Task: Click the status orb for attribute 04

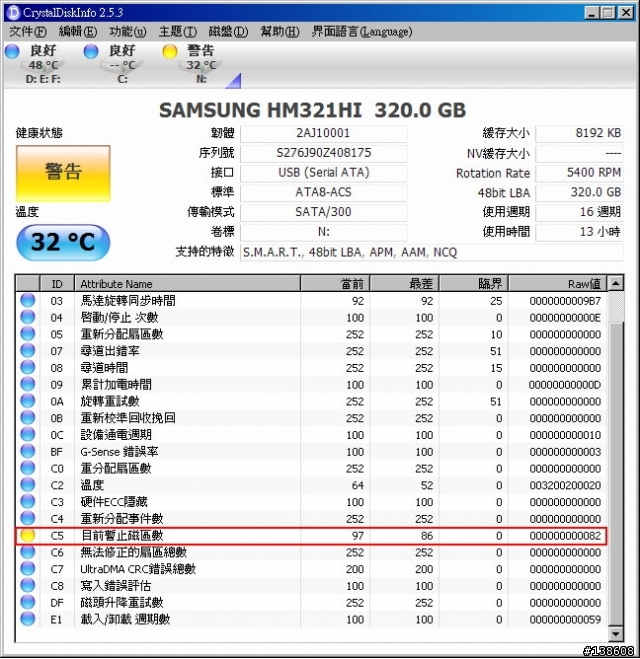Action: coord(28,317)
